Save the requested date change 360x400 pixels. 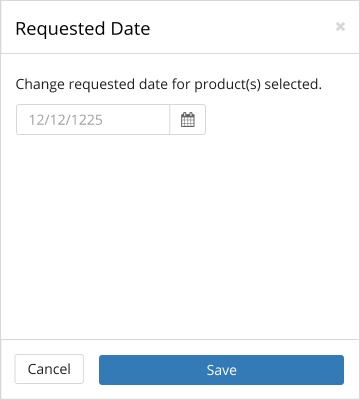(221, 370)
